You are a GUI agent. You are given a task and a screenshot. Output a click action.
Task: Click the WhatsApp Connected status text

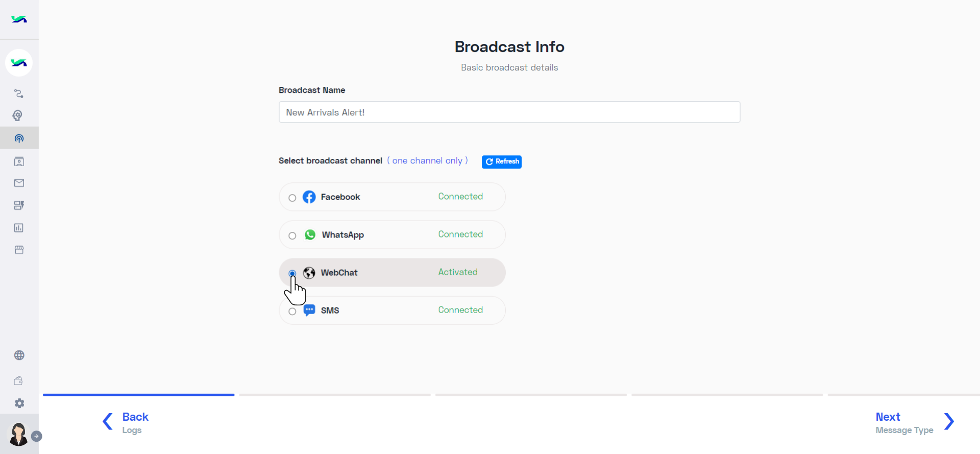(x=460, y=234)
